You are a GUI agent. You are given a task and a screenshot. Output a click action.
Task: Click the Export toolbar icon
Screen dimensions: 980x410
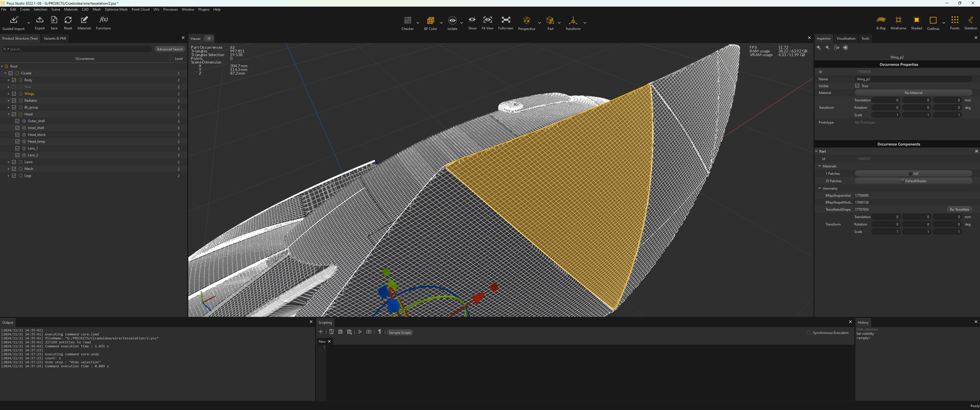40,20
